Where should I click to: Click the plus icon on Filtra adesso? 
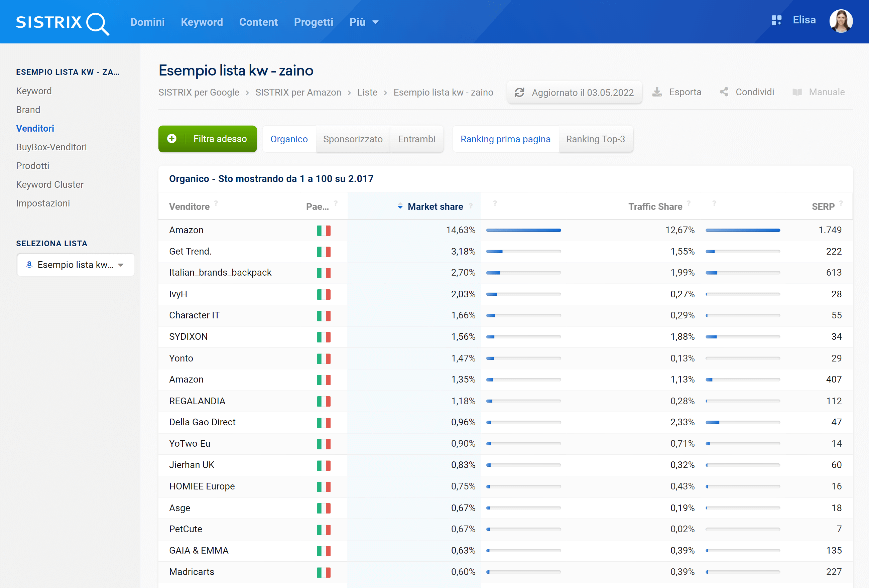coord(172,139)
